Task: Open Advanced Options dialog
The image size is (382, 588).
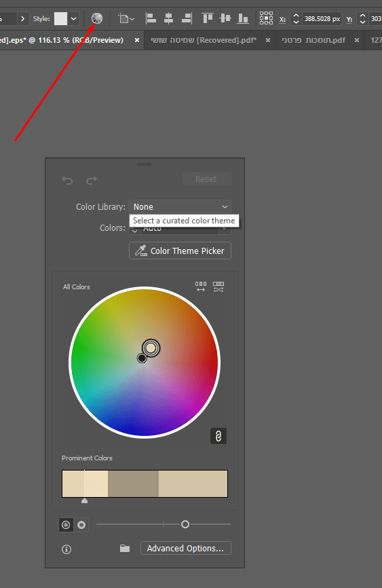Action: pos(185,548)
